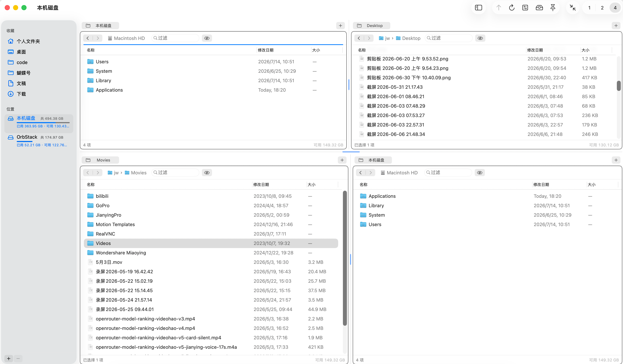
Task: Select the bottom-right 本机磁盘 tab
Action: 373,160
